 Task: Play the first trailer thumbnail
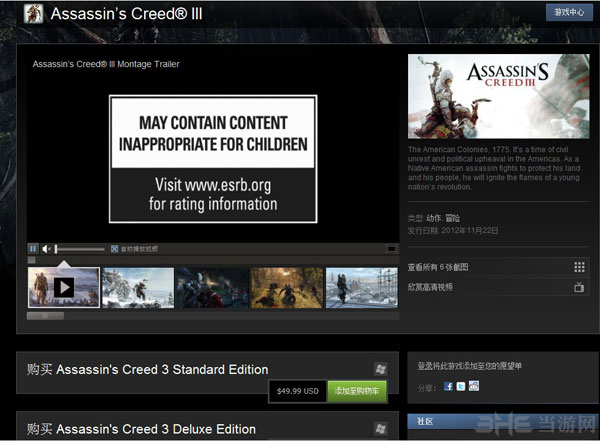click(64, 287)
